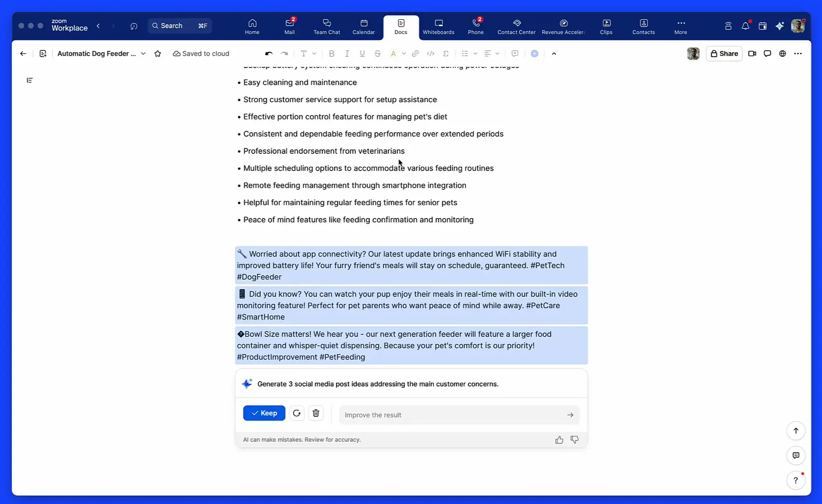
Task: Go to the Calendar tab
Action: point(364,27)
